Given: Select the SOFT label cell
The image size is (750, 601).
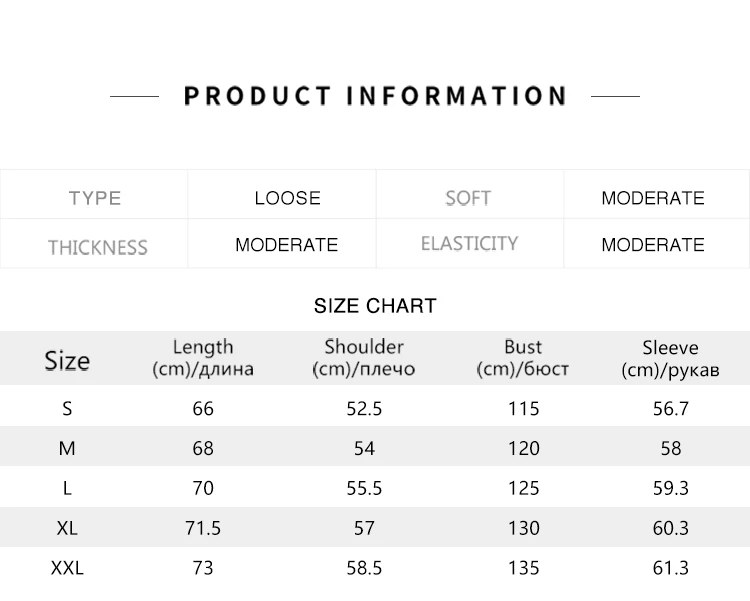Looking at the screenshot, I should tap(470, 194).
